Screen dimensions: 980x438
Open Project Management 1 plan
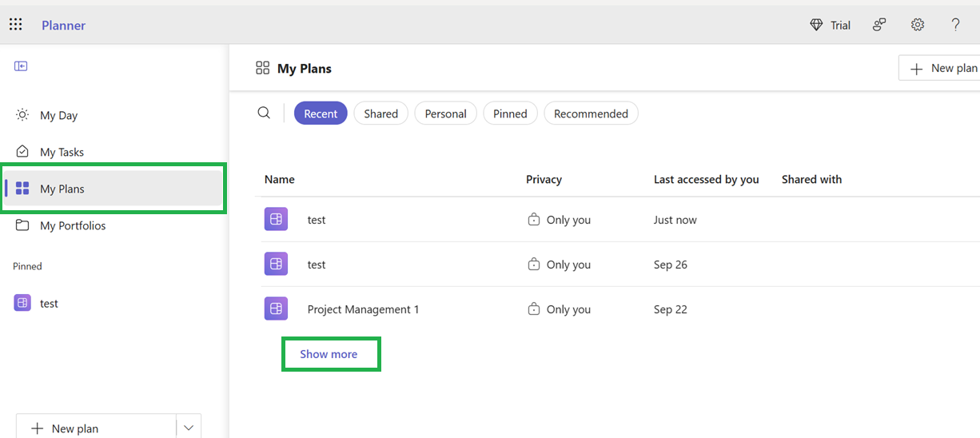tap(363, 309)
